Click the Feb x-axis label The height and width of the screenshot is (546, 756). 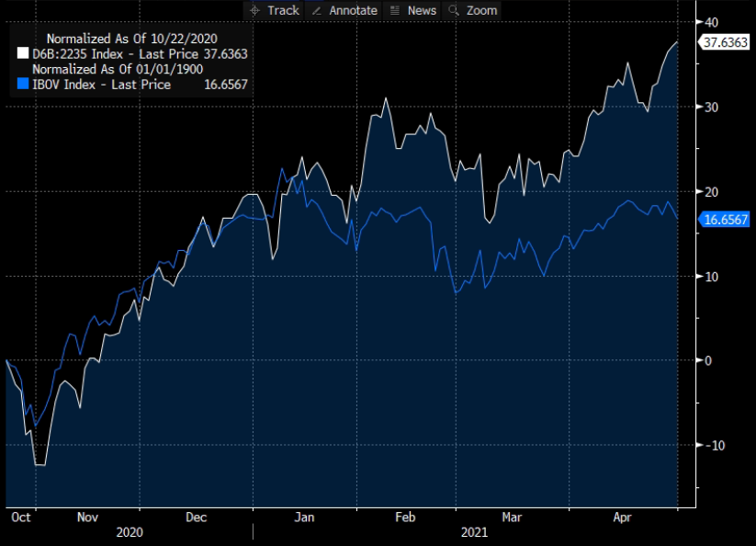click(x=405, y=518)
